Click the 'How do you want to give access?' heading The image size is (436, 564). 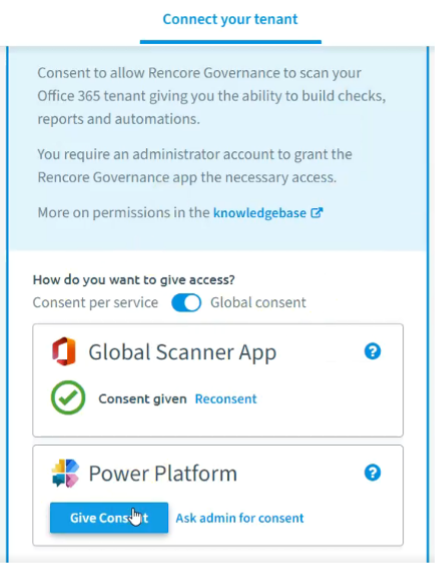click(134, 280)
